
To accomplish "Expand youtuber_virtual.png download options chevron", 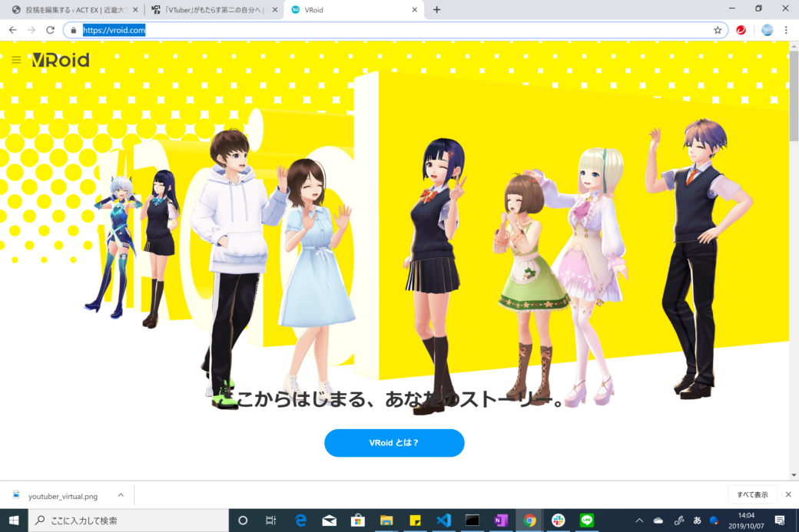I will [x=121, y=496].
